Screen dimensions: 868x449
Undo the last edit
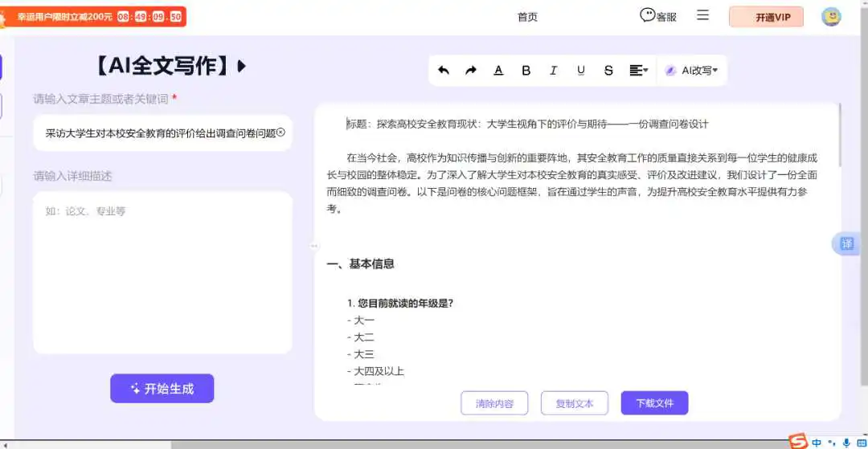[x=444, y=70]
